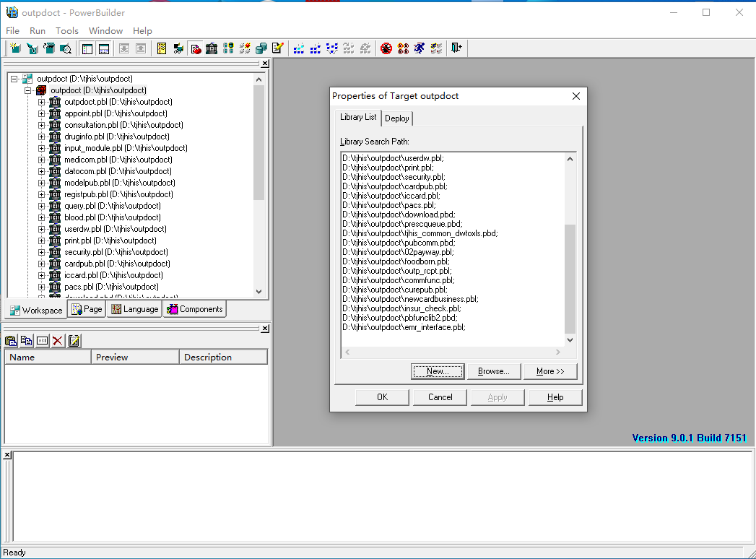Screen dimensions: 756x559
Task: Click the Library Search Path scrollbar up arrow
Action: pos(570,159)
